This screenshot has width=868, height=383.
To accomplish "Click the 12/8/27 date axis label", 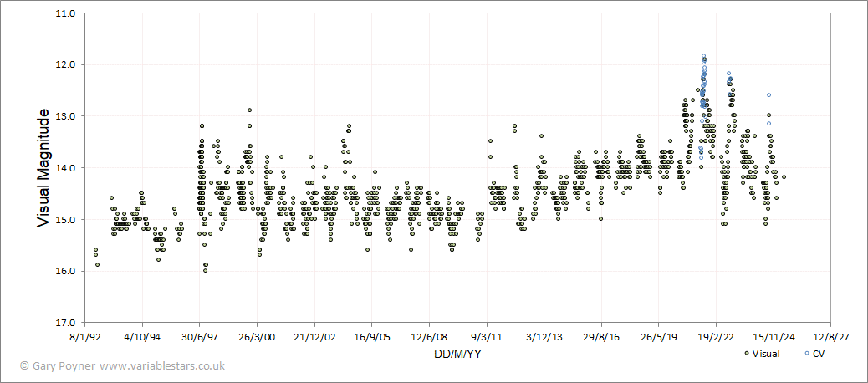I will pos(830,336).
